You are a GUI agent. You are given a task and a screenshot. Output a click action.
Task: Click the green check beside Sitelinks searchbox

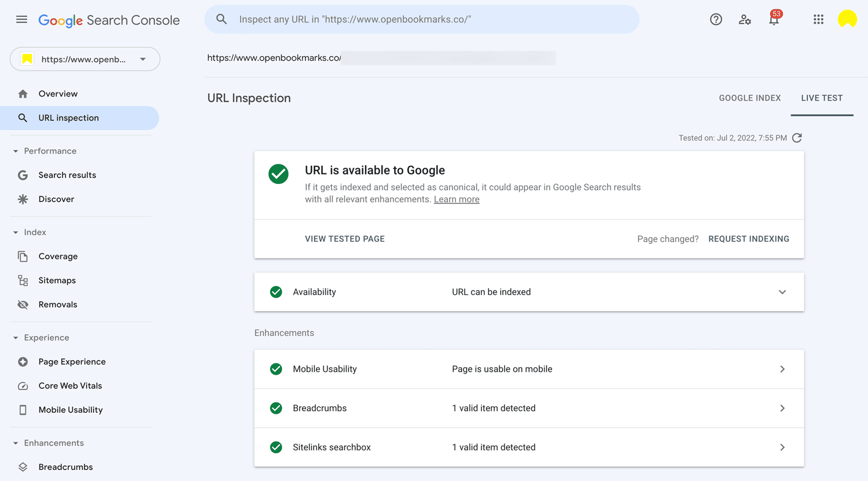pyautogui.click(x=276, y=447)
